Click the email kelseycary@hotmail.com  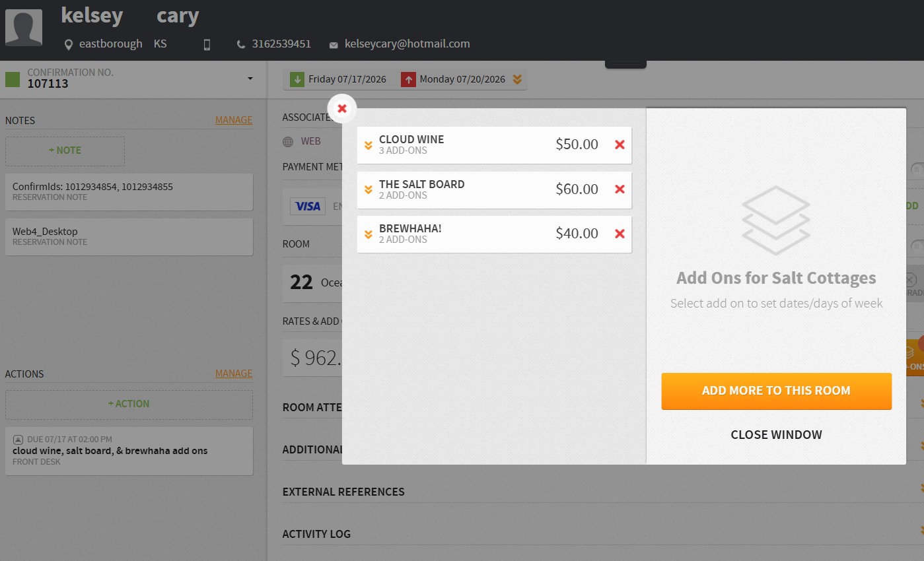[408, 44]
